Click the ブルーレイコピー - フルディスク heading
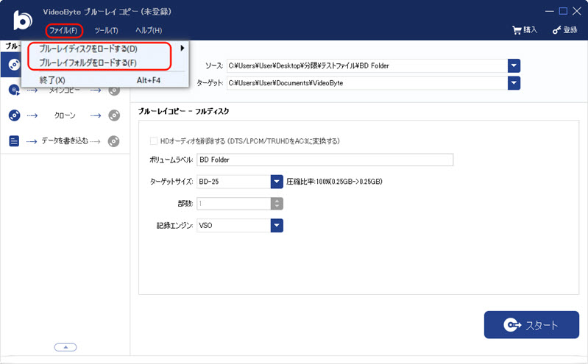The width and height of the screenshot is (588, 364). pos(183,111)
